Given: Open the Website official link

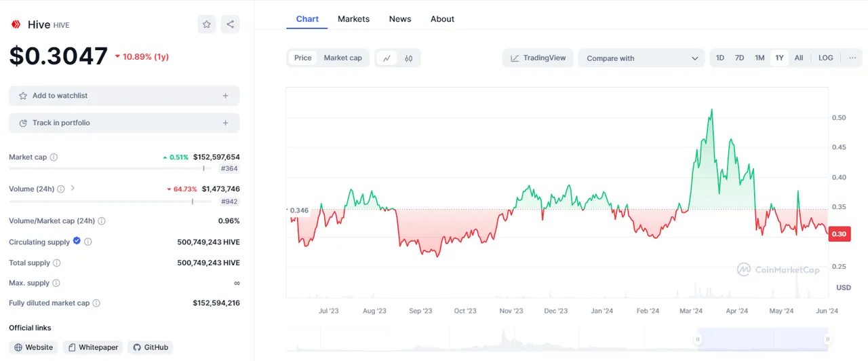Looking at the screenshot, I should tap(33, 347).
